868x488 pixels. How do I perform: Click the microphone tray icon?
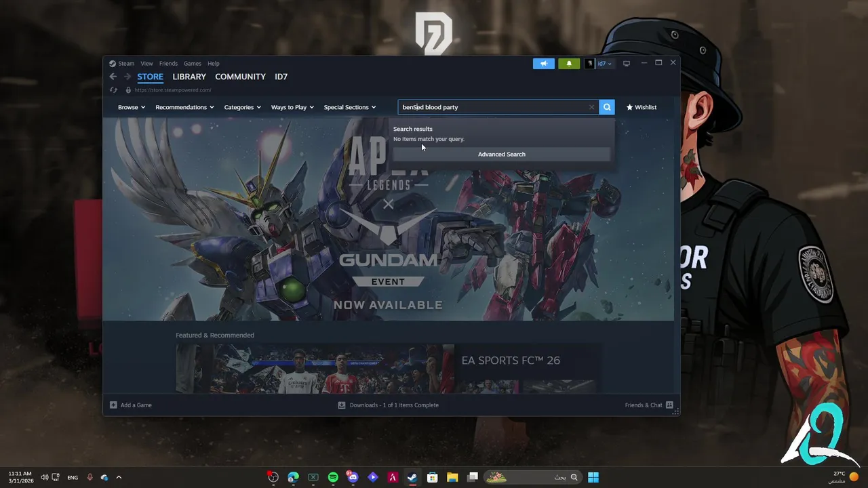(x=90, y=477)
